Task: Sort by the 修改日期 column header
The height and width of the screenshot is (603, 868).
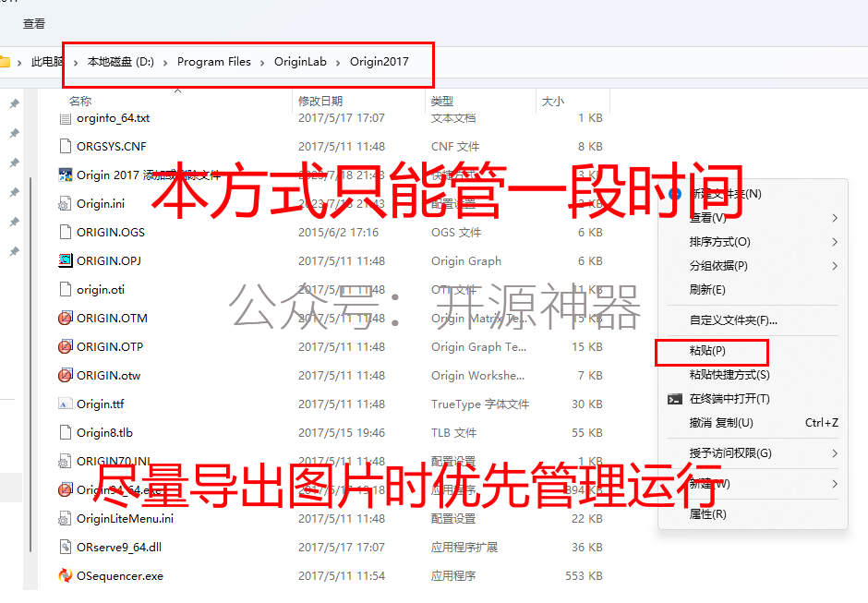Action: click(320, 101)
